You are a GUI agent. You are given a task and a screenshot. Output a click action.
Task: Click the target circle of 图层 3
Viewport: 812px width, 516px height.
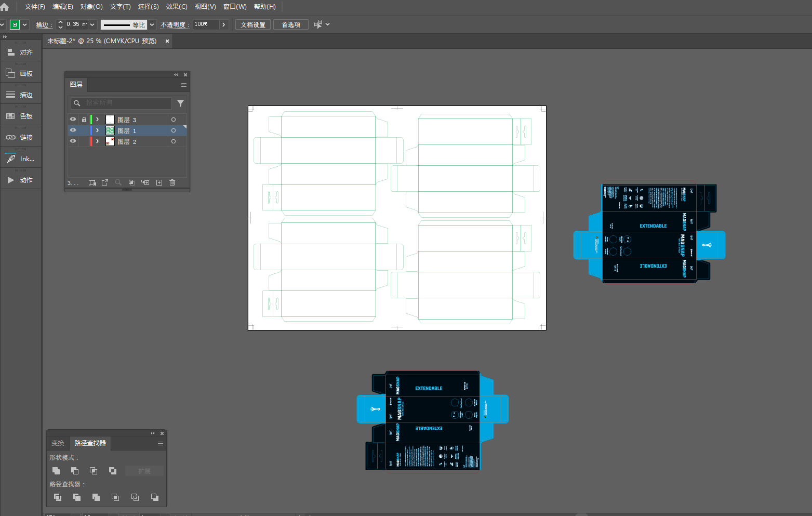tap(174, 120)
